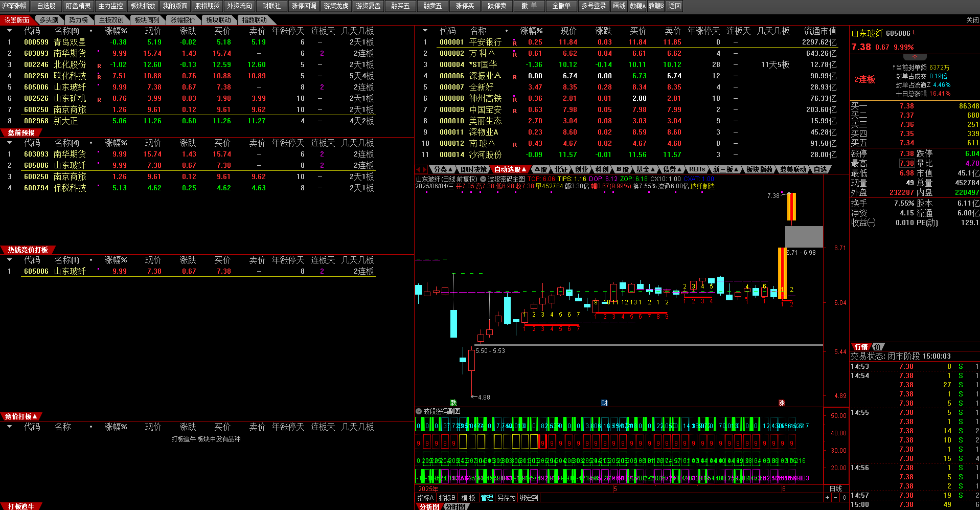Switch to the 分时图 tab
Viewport: 980px width, 510px height.
[455, 506]
